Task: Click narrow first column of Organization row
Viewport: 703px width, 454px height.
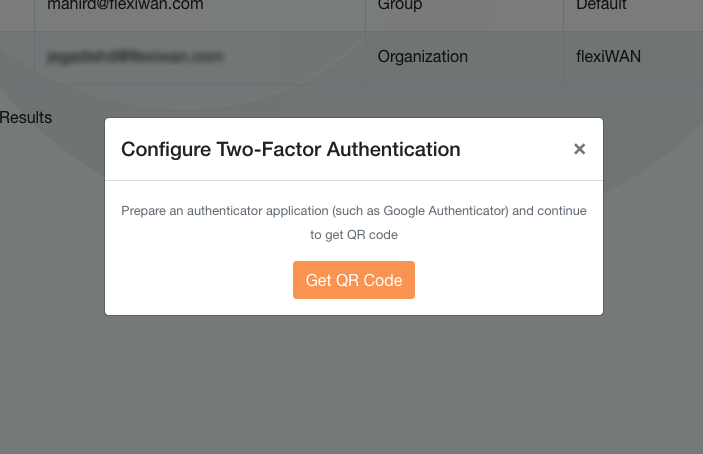Action: point(17,58)
